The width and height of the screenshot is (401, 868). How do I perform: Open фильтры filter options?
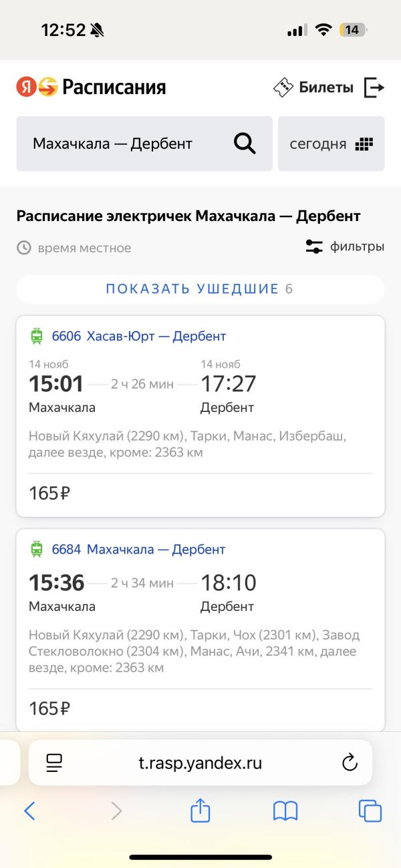pyautogui.click(x=345, y=247)
